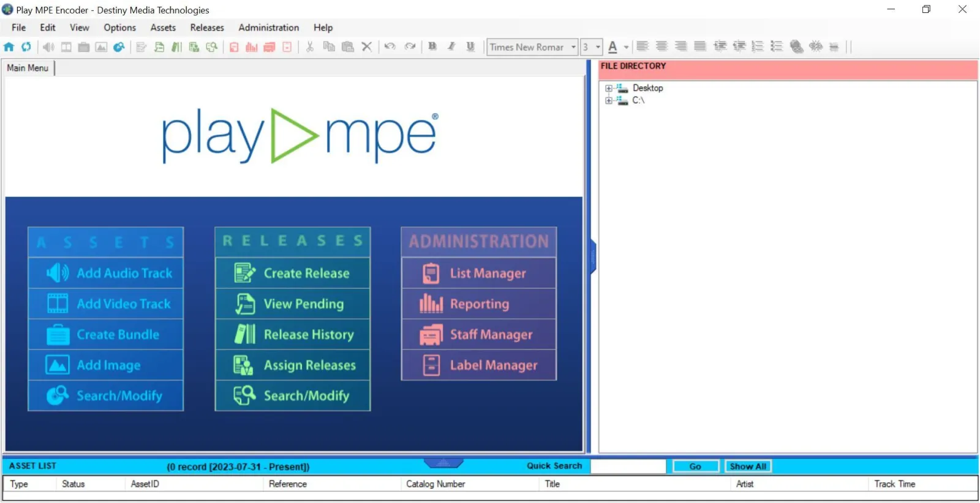Justify text alignment

(x=700, y=47)
